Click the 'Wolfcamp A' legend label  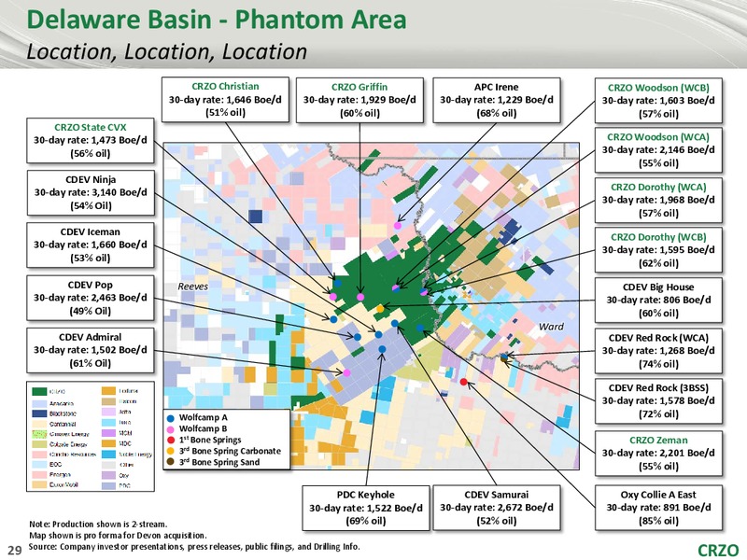click(203, 417)
